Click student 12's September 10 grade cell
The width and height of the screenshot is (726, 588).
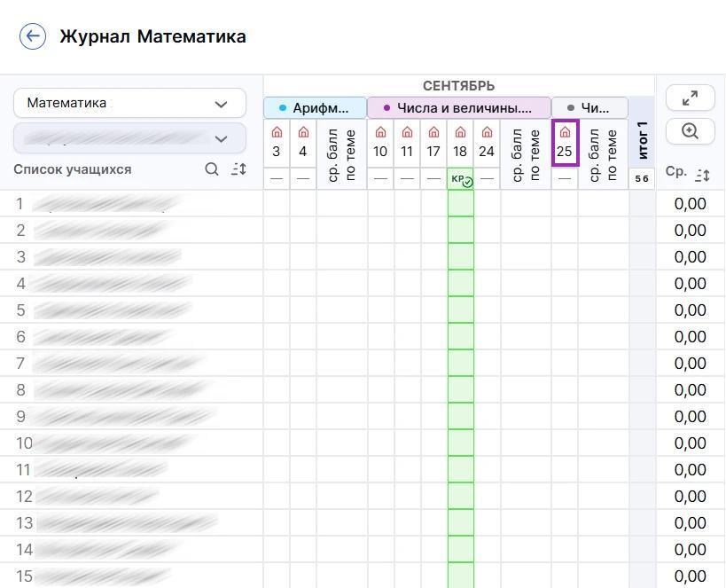380,497
